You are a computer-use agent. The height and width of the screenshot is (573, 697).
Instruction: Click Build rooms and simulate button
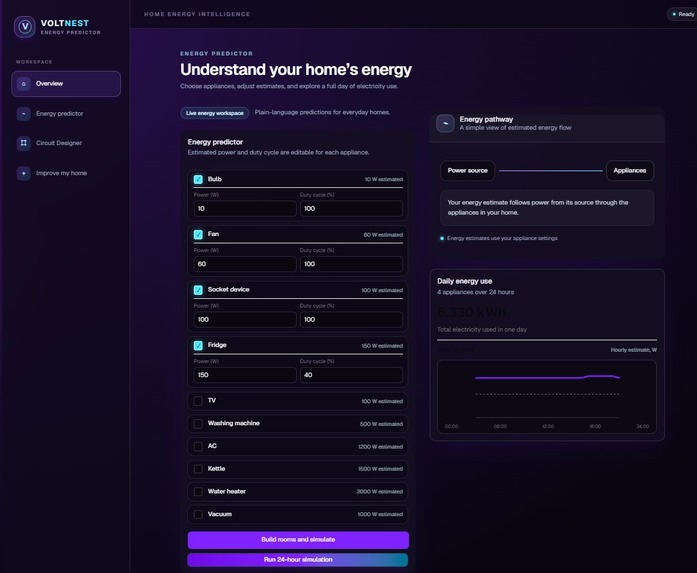click(x=298, y=540)
